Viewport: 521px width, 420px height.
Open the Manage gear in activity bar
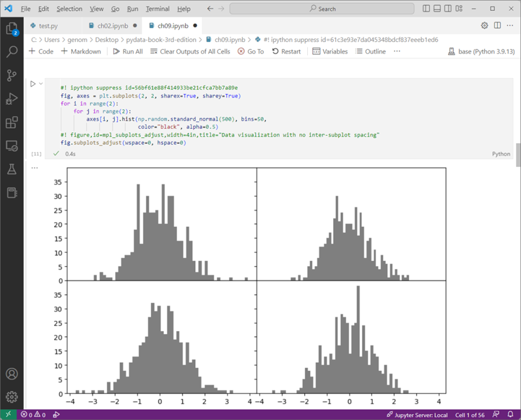[x=12, y=397]
